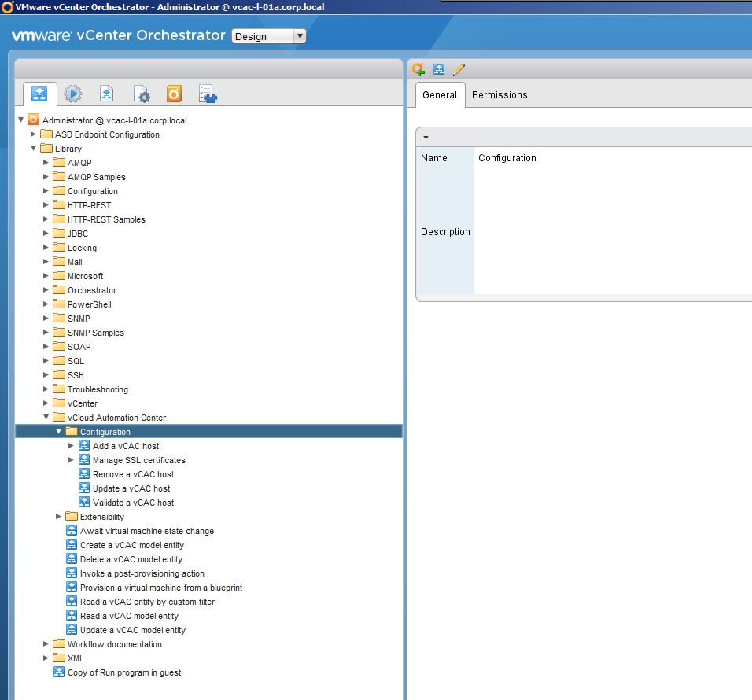The width and height of the screenshot is (752, 700).
Task: Click the Create a vCAC model entity icon
Action: [72, 544]
